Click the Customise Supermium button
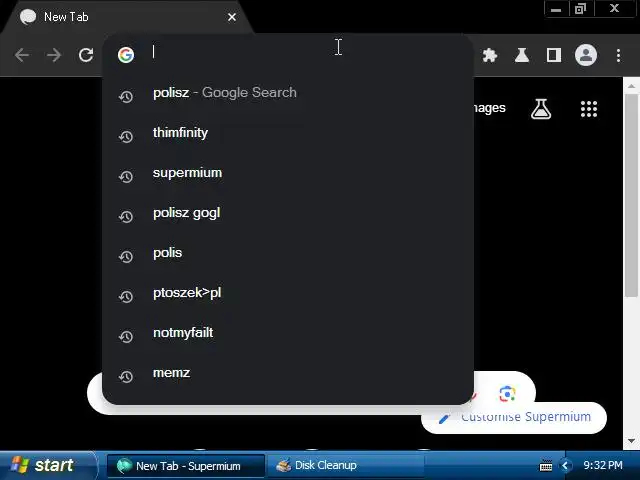This screenshot has width=640, height=480. 514,418
